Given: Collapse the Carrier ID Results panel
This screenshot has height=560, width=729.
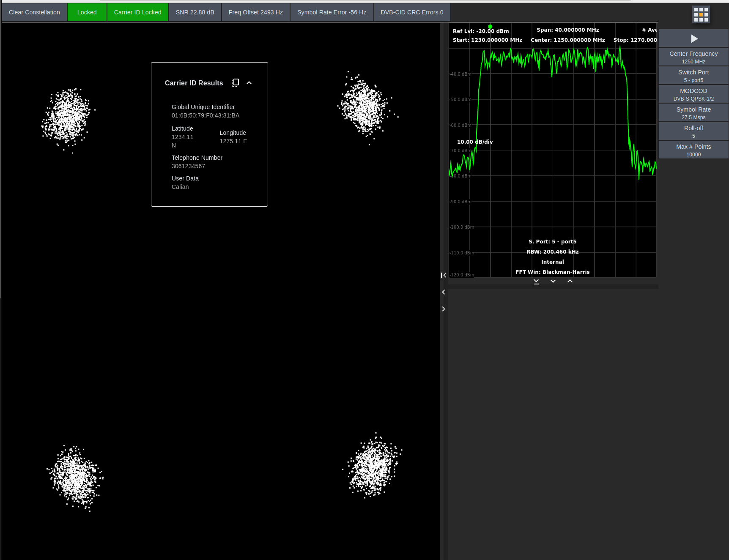Looking at the screenshot, I should point(249,83).
